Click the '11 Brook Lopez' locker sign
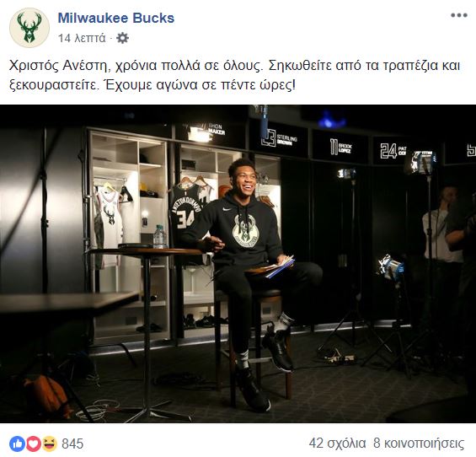The height and width of the screenshot is (457, 476). [341, 147]
